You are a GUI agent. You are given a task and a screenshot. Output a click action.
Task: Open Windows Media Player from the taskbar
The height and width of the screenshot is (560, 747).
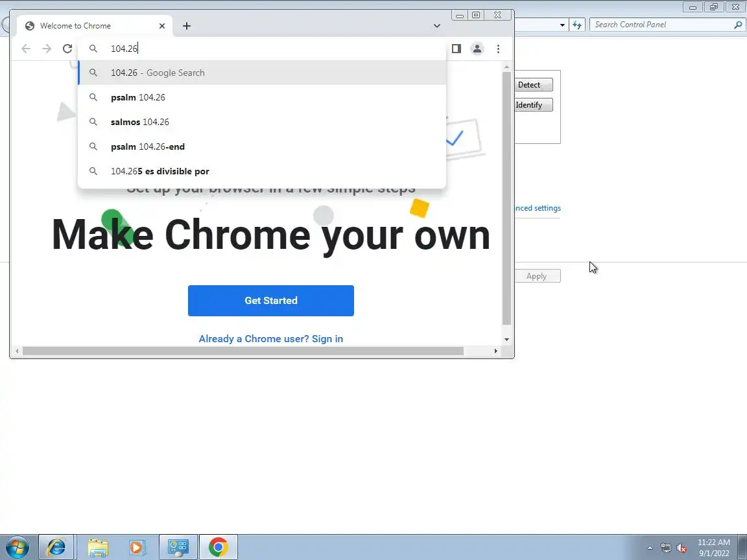137,547
